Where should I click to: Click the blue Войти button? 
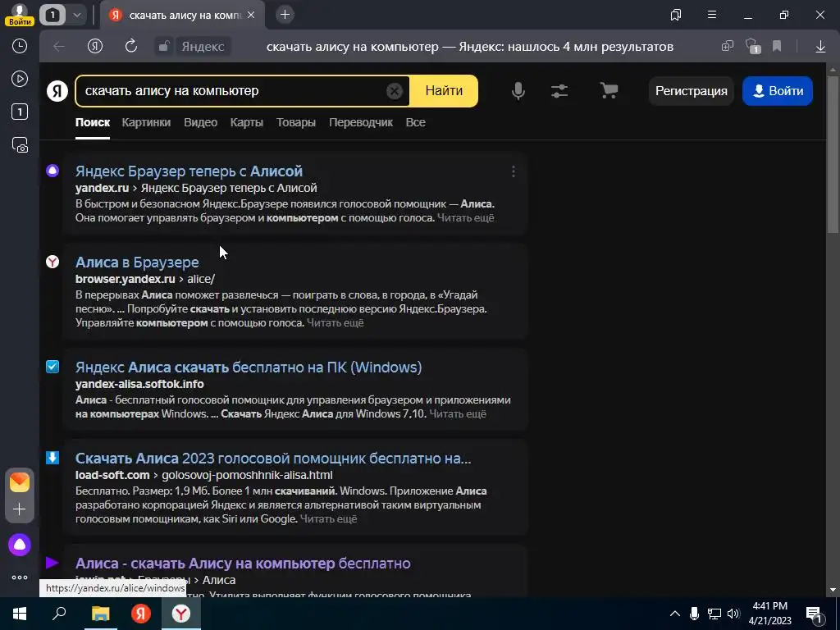[778, 91]
